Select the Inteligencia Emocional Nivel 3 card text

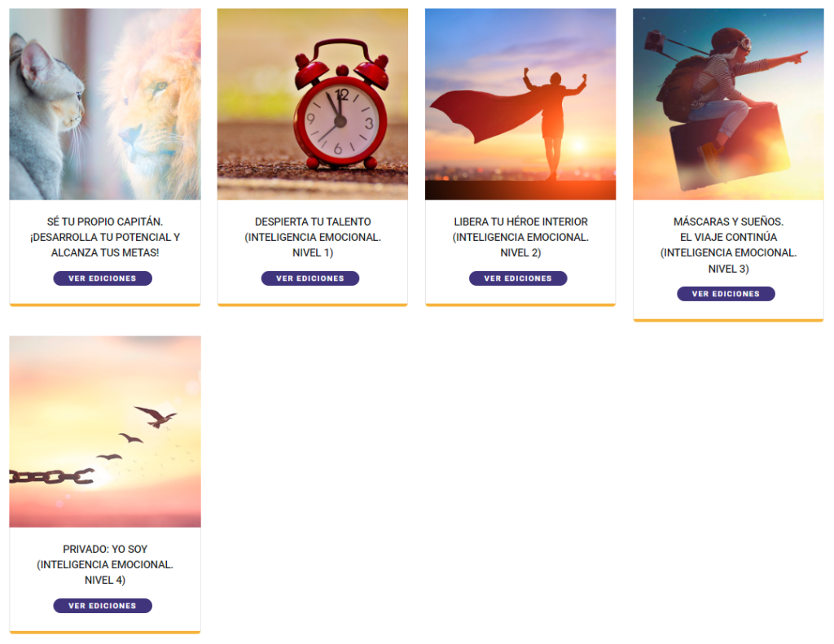coord(728,261)
